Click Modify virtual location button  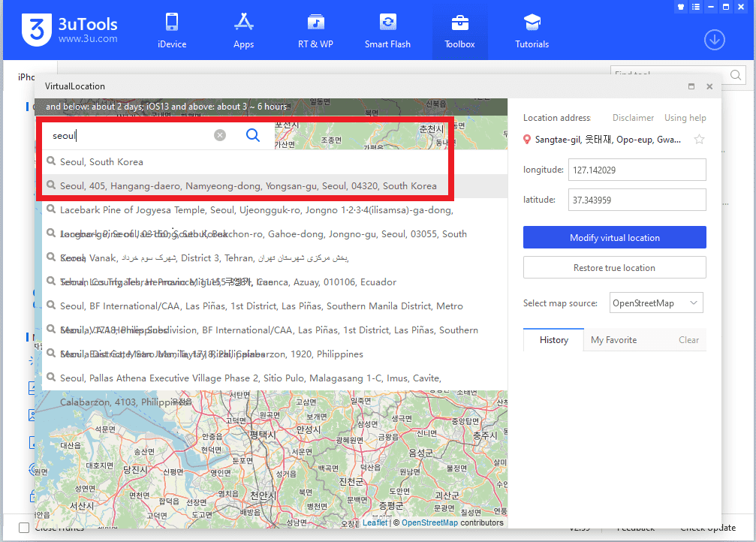[x=614, y=238]
